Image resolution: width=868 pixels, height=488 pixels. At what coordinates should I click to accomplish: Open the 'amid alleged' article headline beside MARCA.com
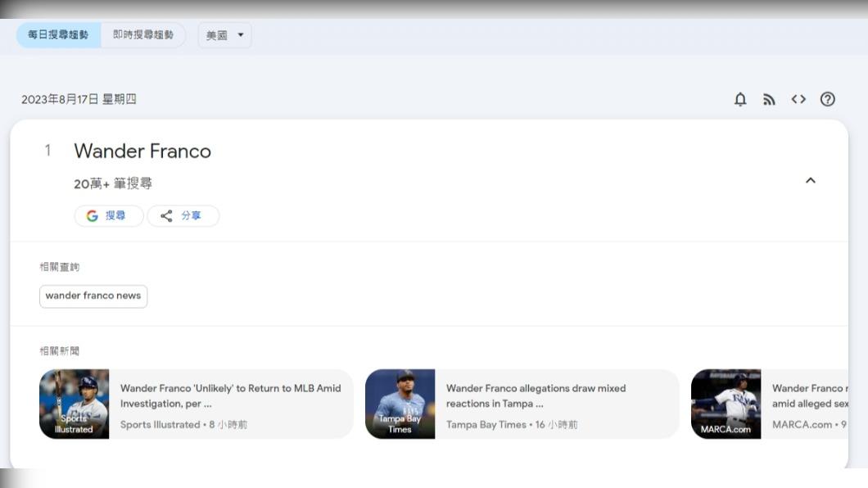coord(810,395)
